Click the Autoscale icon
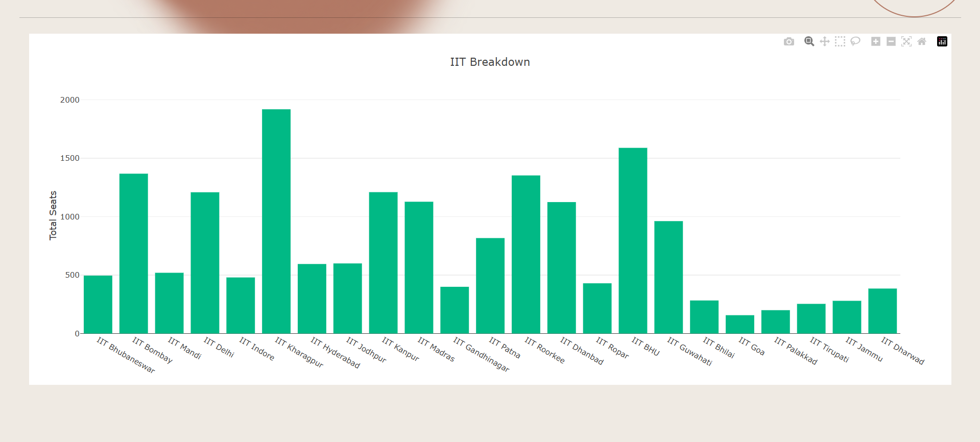 coord(906,41)
